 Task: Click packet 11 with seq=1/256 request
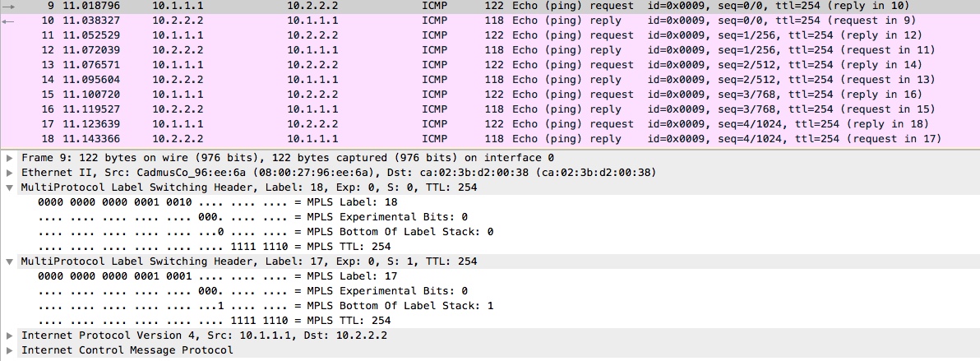pos(329,35)
